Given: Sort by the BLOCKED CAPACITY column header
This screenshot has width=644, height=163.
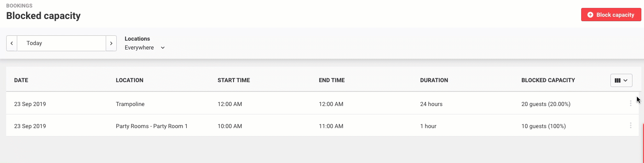Looking at the screenshot, I should tap(548, 80).
